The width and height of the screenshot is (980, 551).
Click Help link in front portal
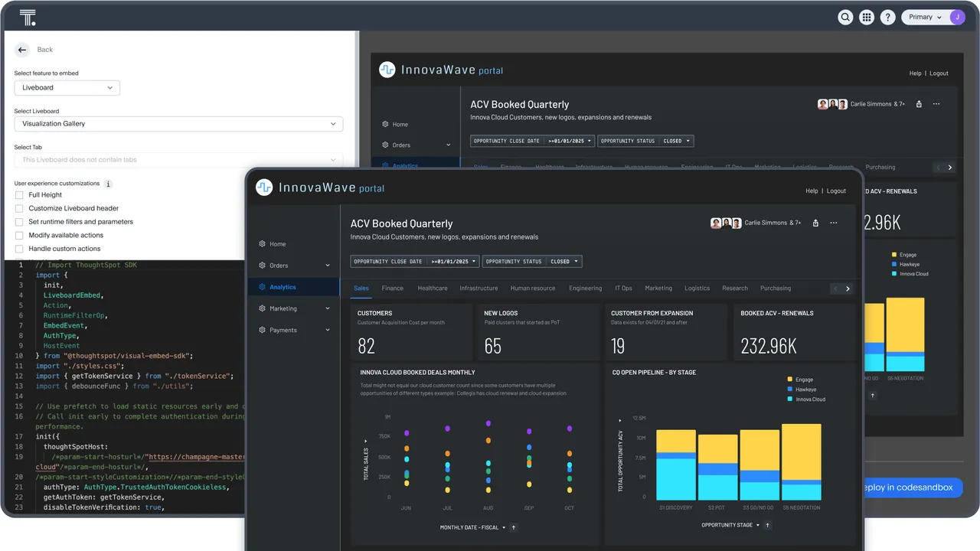click(x=812, y=191)
